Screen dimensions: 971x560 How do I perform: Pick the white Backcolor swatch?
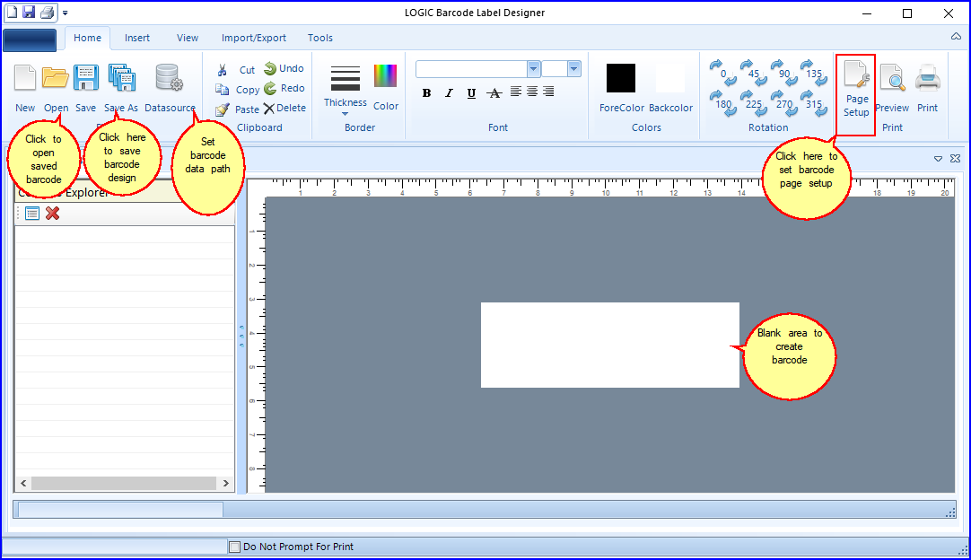click(x=670, y=78)
